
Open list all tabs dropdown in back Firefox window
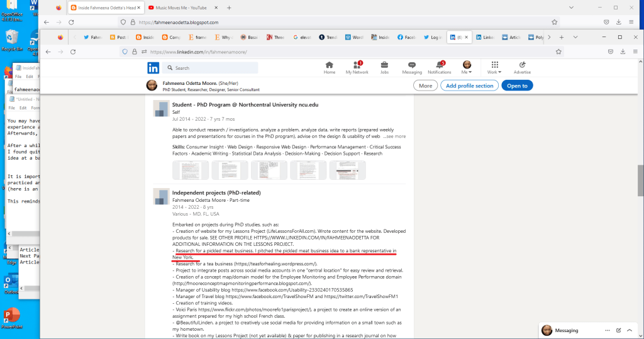tap(571, 8)
